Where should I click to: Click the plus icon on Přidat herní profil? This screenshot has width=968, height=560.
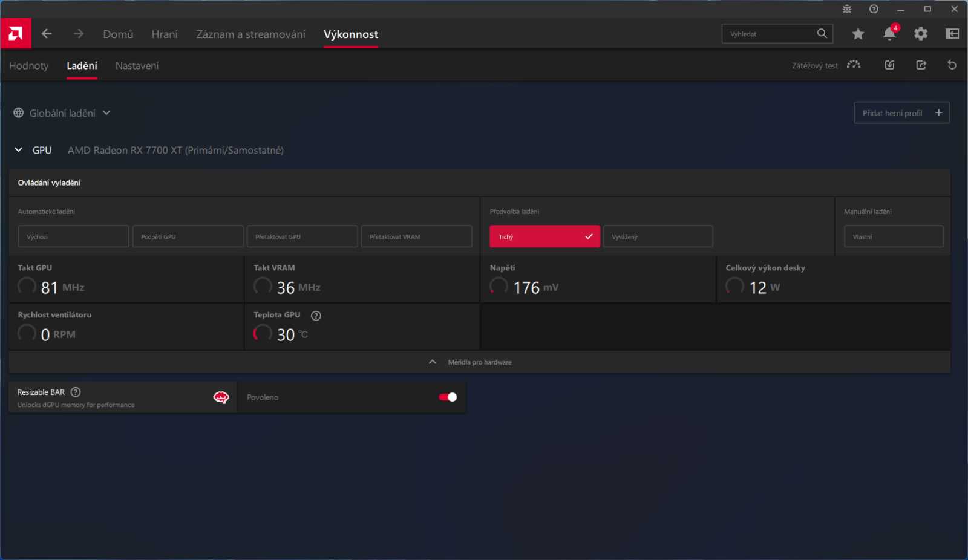coord(938,113)
